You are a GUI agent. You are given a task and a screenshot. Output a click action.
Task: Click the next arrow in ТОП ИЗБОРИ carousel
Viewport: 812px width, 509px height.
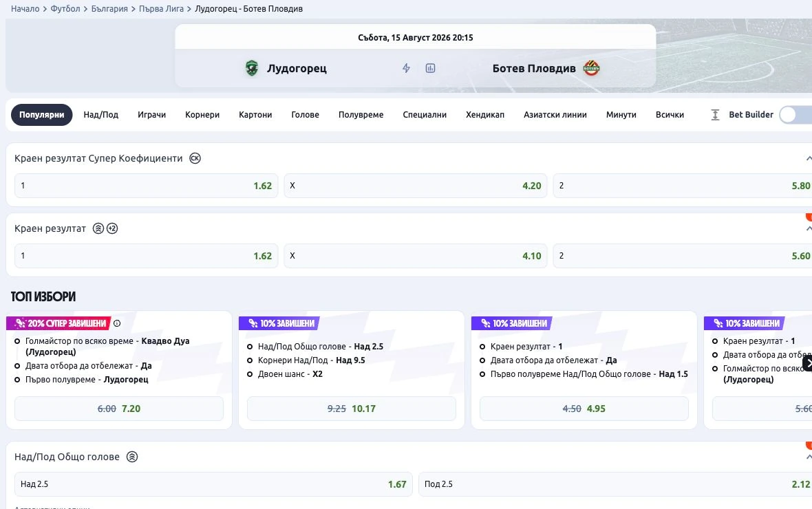point(807,363)
